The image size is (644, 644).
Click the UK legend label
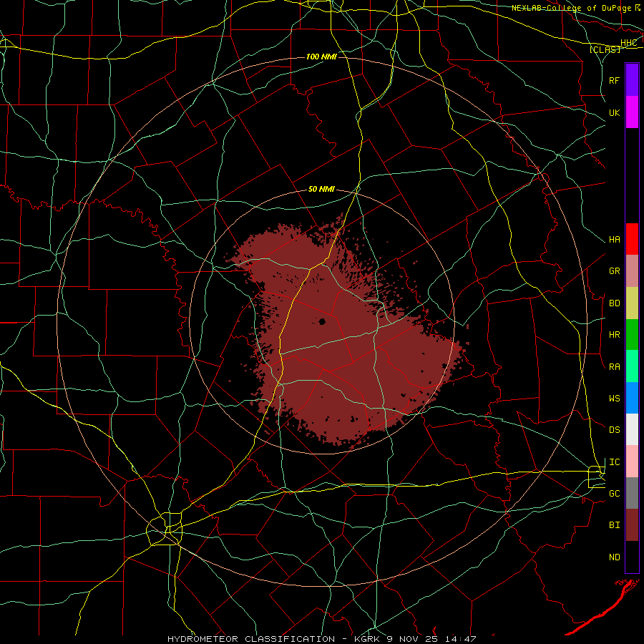(x=614, y=112)
